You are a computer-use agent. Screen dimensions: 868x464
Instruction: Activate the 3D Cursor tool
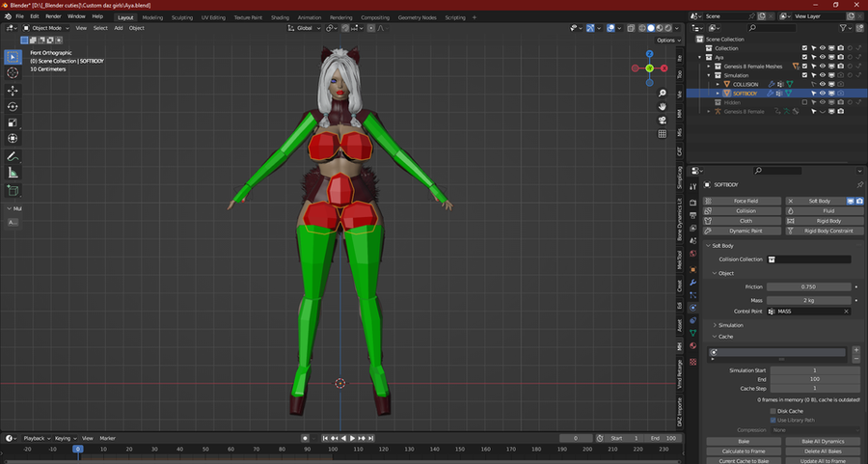coord(13,73)
